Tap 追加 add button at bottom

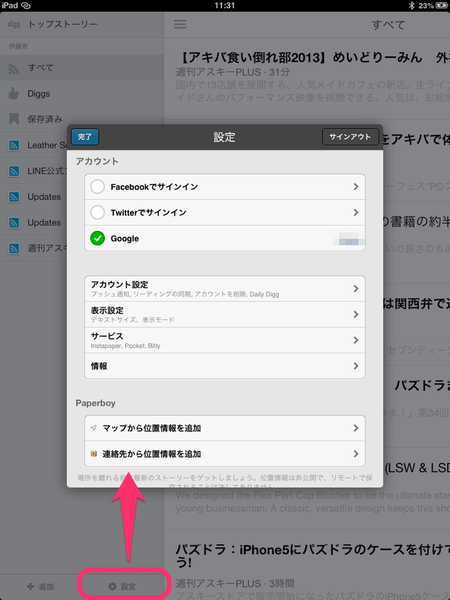[41, 586]
